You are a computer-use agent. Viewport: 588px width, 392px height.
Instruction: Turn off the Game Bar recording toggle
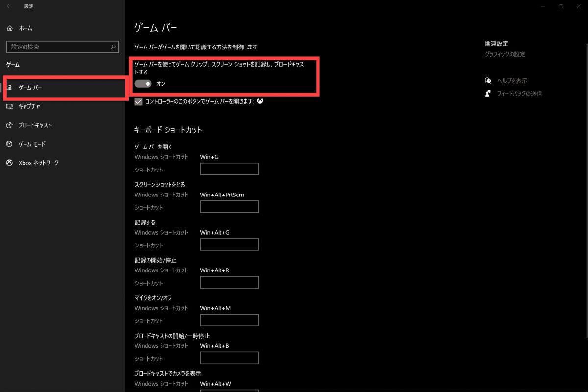click(143, 84)
